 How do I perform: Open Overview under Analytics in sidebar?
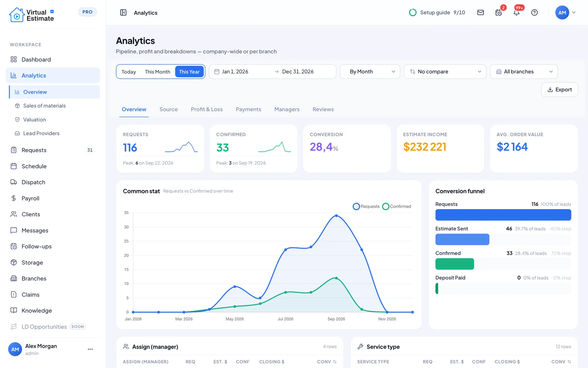tap(54, 92)
